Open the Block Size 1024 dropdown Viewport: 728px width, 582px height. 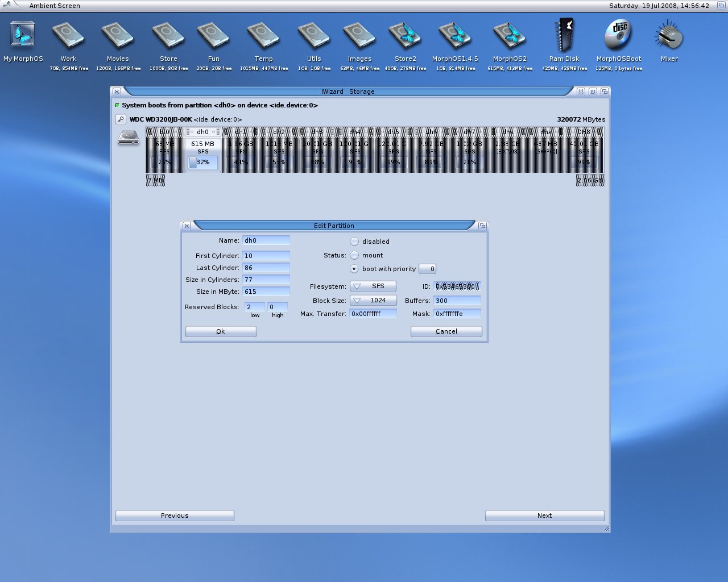pyautogui.click(x=373, y=301)
